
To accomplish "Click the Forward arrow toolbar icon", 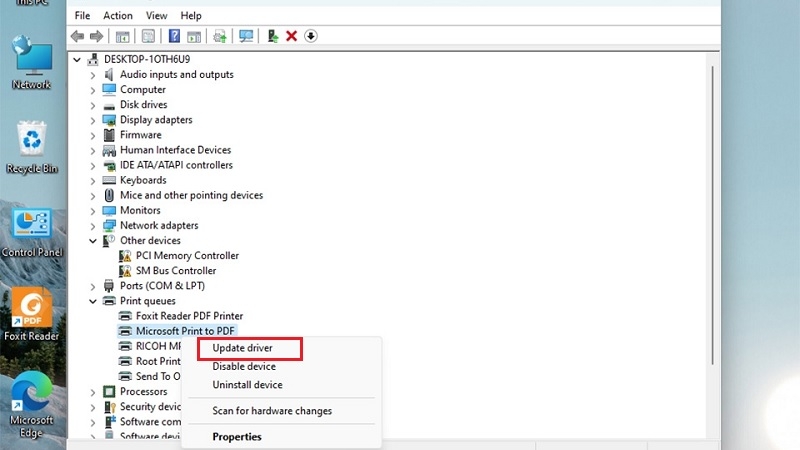I will (x=96, y=36).
